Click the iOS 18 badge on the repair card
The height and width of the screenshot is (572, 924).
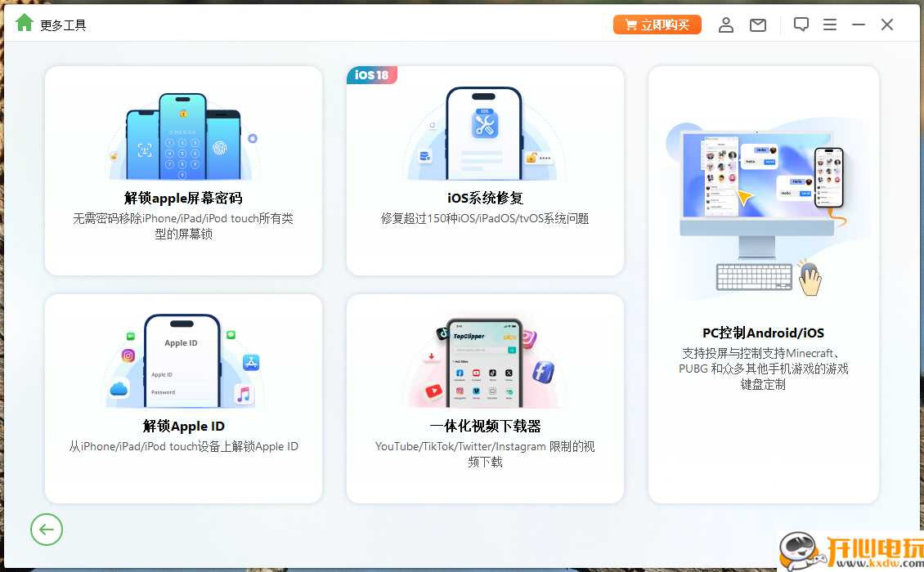372,74
